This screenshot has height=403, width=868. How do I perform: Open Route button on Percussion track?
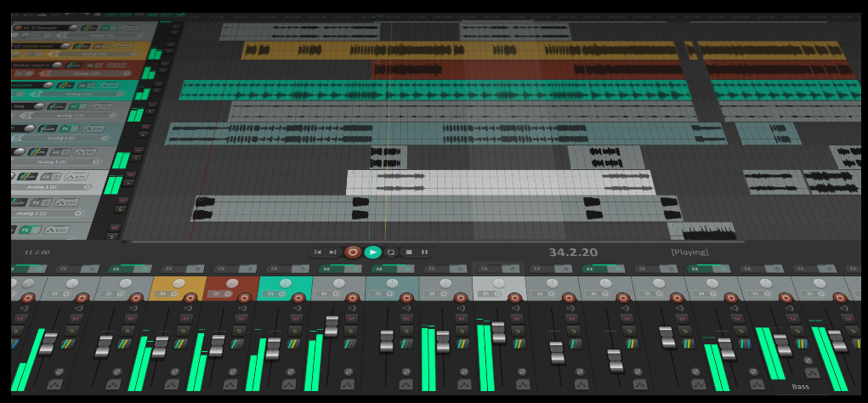(x=65, y=86)
